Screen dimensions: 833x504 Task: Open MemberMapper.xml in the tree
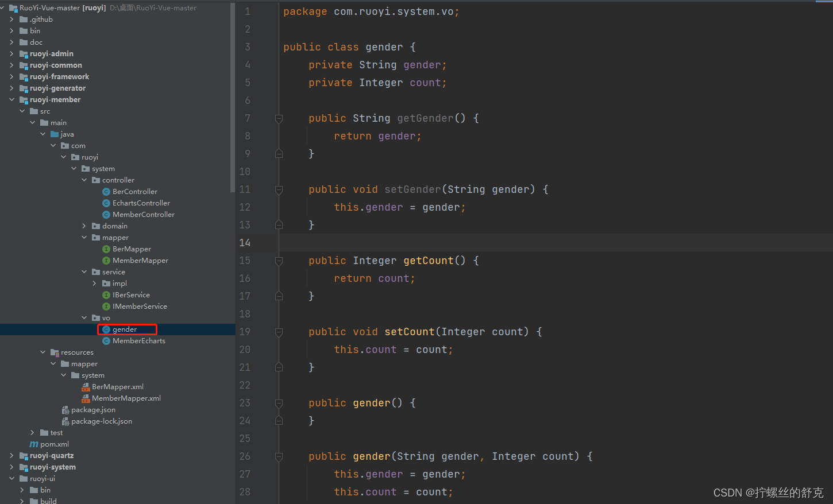[126, 398]
